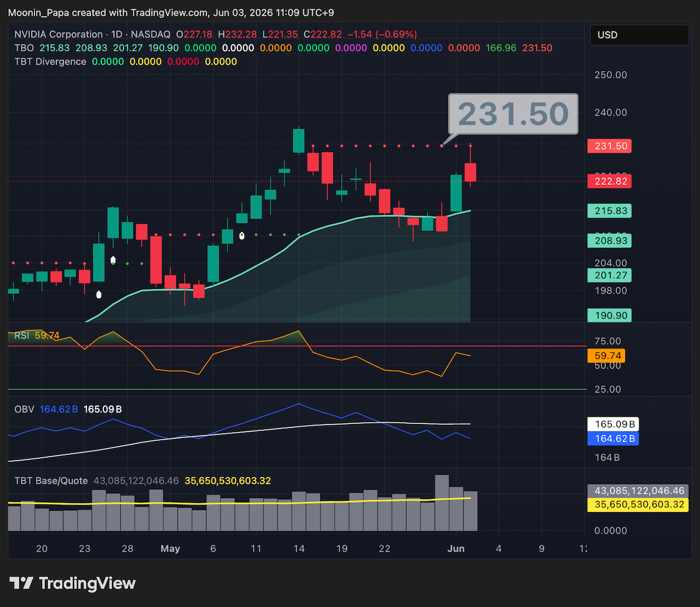The width and height of the screenshot is (700, 607).
Task: Click the 231.50 price callout bubble
Action: pos(513,114)
